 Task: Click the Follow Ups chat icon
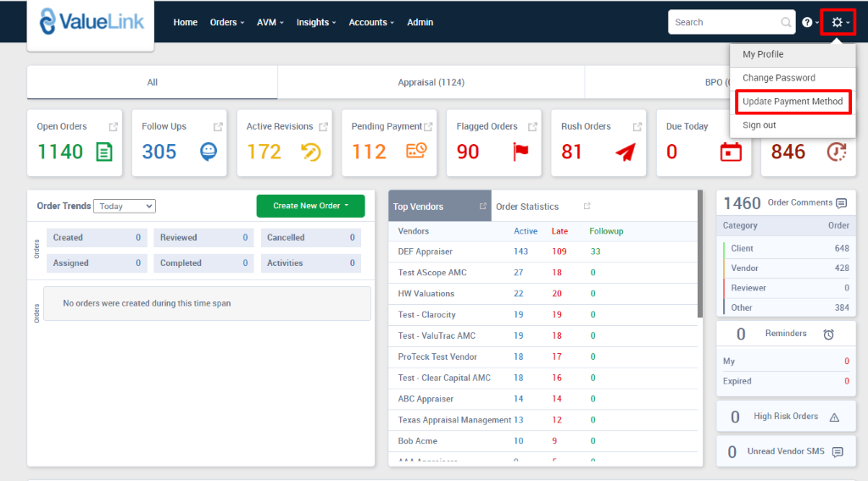[x=209, y=152]
